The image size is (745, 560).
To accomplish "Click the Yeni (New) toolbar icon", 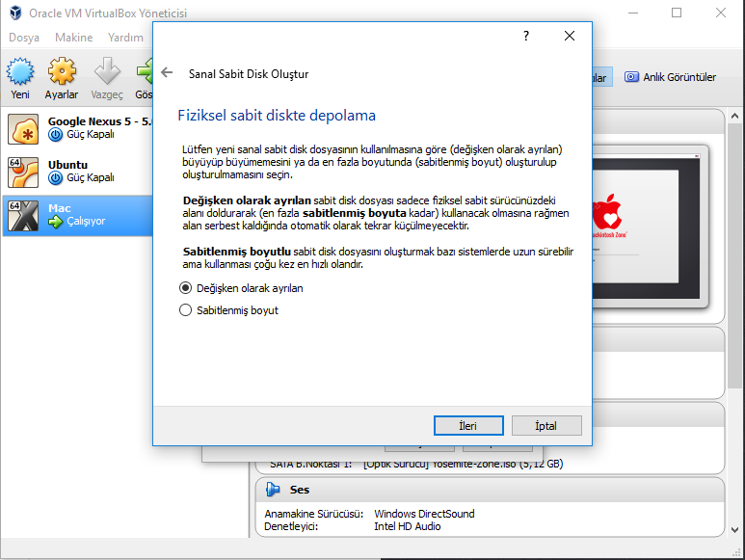I will 20,71.
